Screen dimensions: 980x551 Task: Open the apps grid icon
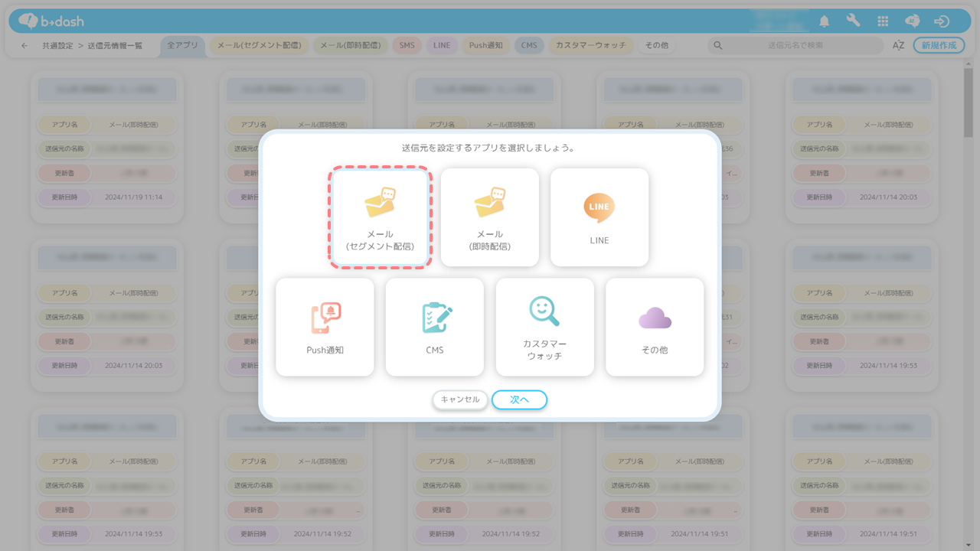(x=883, y=21)
